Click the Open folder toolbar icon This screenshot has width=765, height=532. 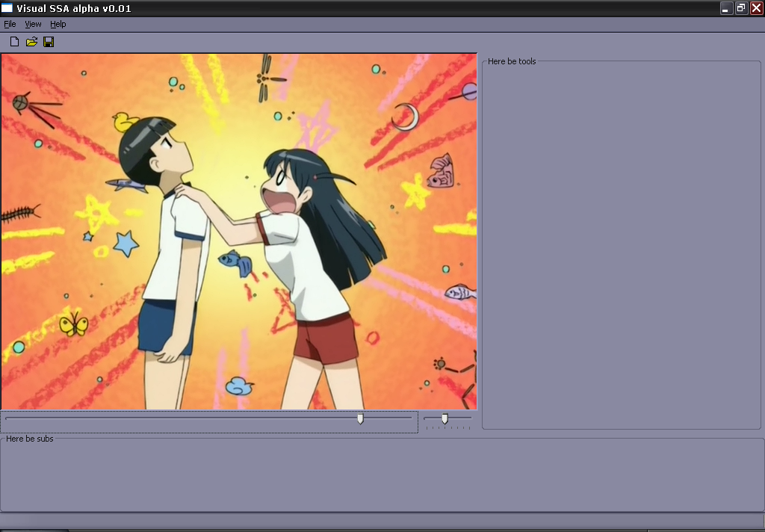pos(31,42)
